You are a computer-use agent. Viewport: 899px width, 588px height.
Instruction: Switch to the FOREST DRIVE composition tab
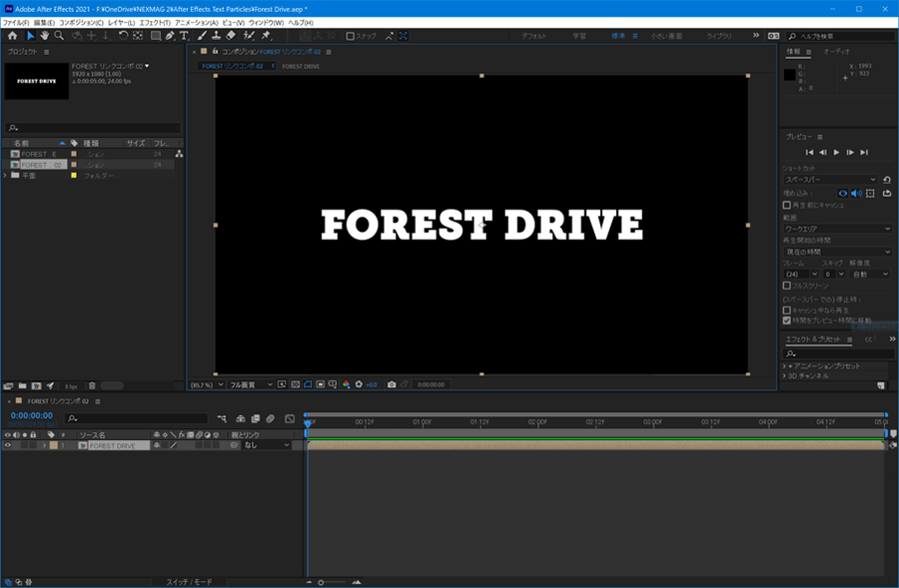click(301, 66)
